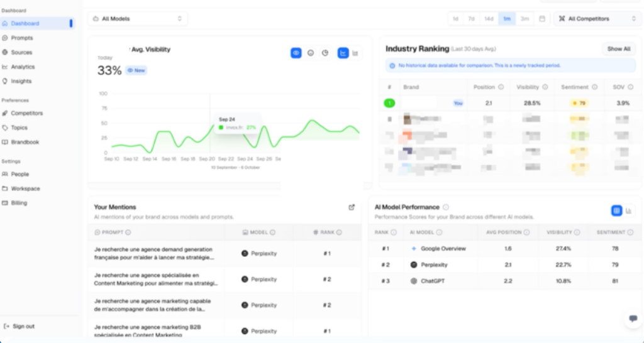Click the Sign out icon

(x=6, y=326)
